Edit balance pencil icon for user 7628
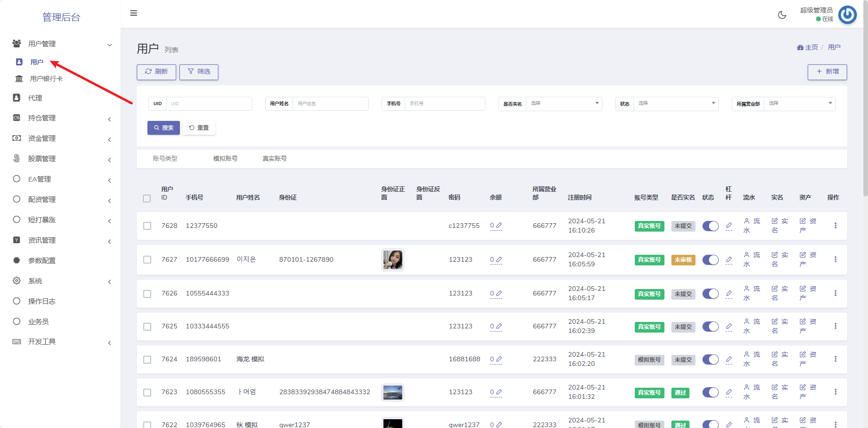Image resolution: width=868 pixels, height=428 pixels. [499, 226]
